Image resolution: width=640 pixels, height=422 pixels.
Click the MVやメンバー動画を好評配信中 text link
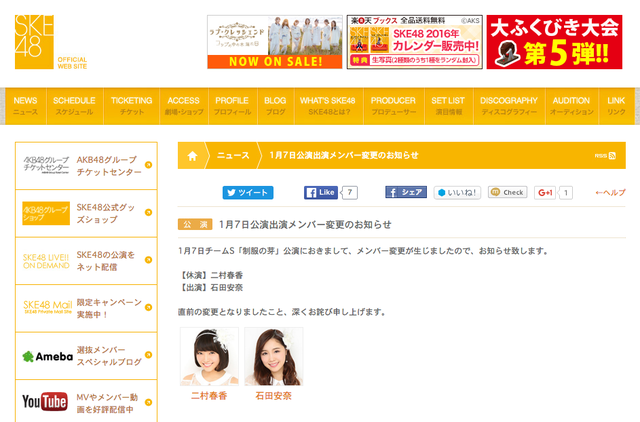tap(107, 403)
